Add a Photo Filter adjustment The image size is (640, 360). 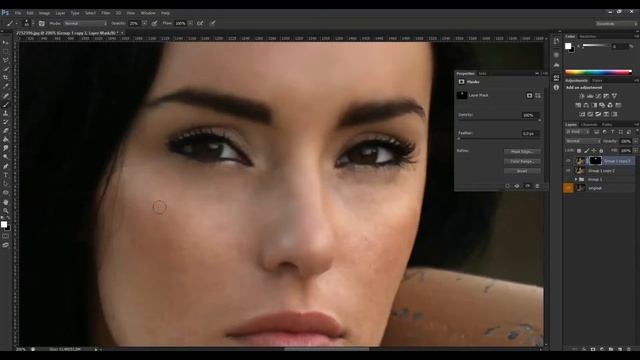tap(602, 105)
